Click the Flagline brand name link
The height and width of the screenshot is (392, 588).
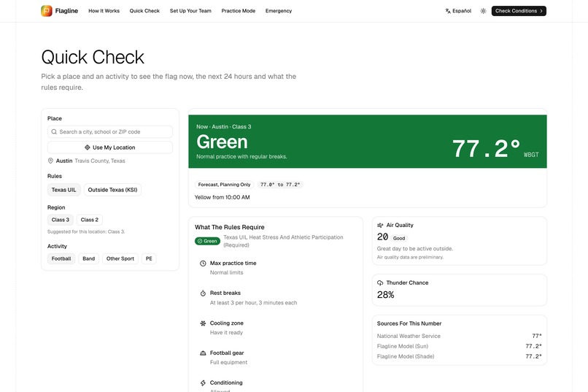pyautogui.click(x=66, y=11)
